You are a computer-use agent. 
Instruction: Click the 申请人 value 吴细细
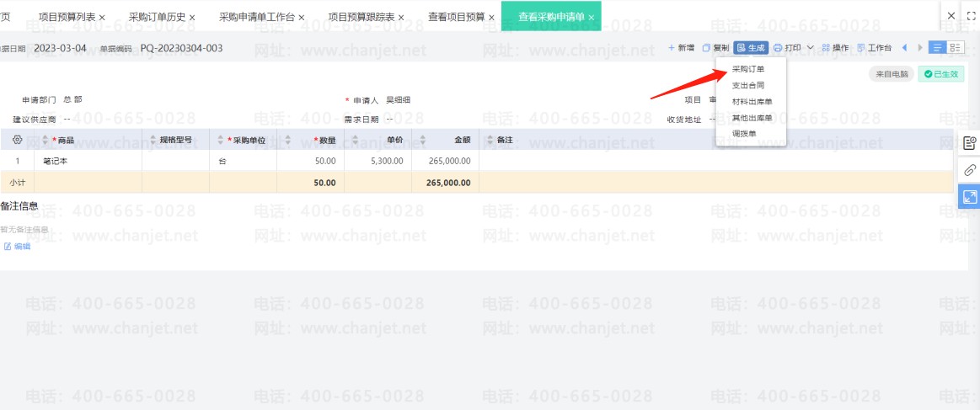(398, 100)
